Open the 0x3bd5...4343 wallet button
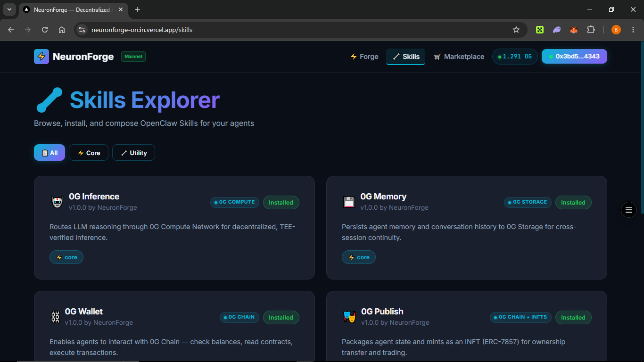The image size is (644, 362). [x=574, y=57]
